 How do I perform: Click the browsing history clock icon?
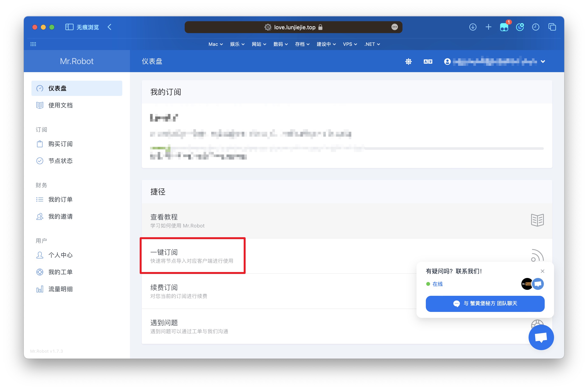click(x=536, y=27)
